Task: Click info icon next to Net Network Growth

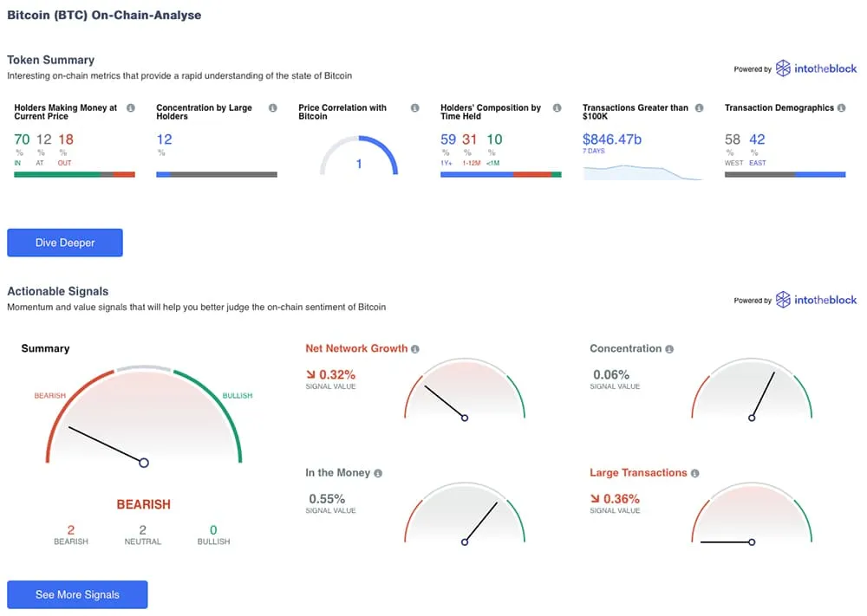Action: [415, 349]
